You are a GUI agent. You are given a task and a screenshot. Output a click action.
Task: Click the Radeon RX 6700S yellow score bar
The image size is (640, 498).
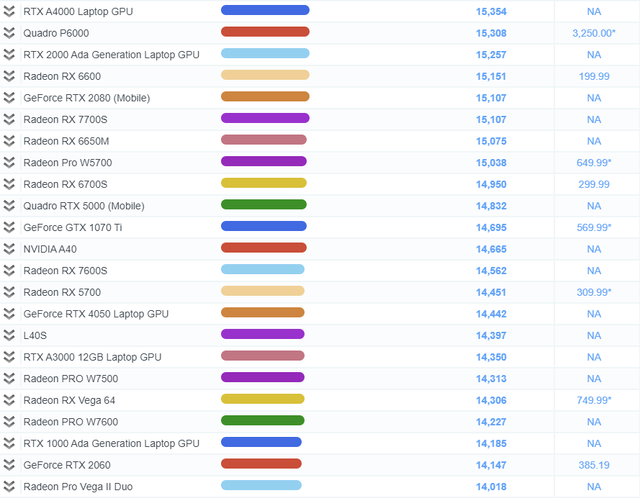click(x=264, y=184)
